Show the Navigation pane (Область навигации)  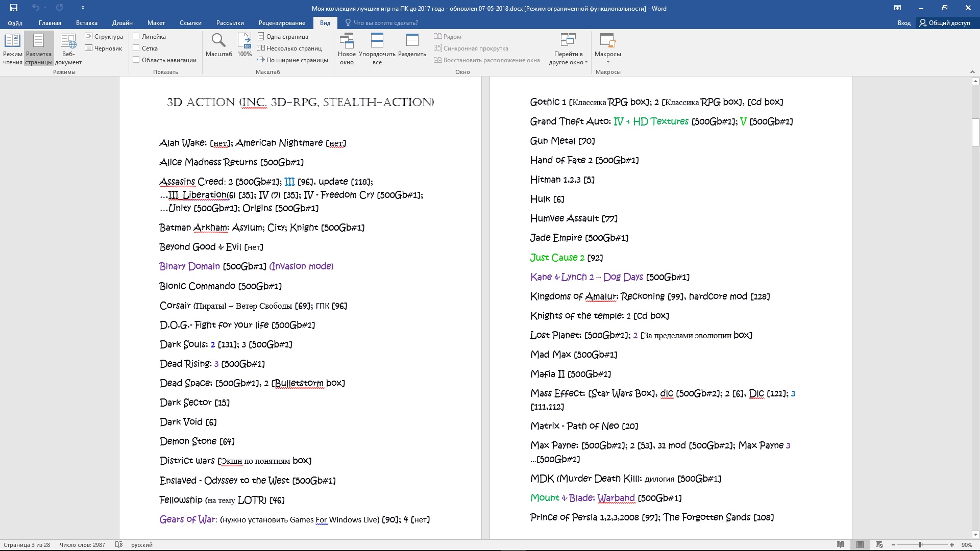136,60
